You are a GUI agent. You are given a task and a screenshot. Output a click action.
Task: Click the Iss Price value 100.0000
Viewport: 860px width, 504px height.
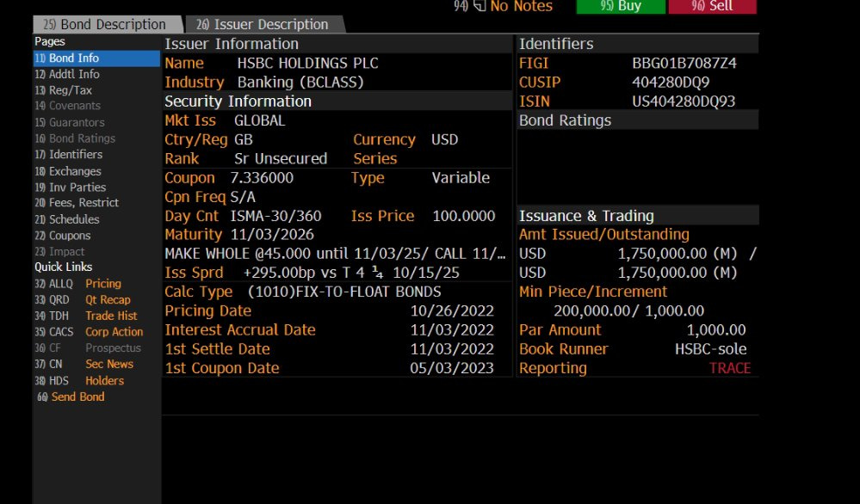(464, 217)
